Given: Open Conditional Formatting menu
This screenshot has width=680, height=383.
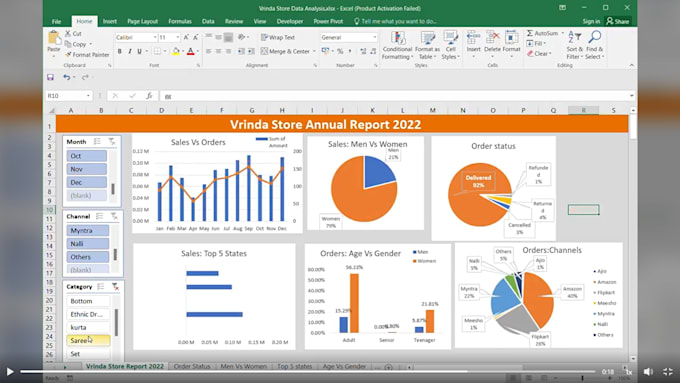Looking at the screenshot, I should pyautogui.click(x=397, y=45).
